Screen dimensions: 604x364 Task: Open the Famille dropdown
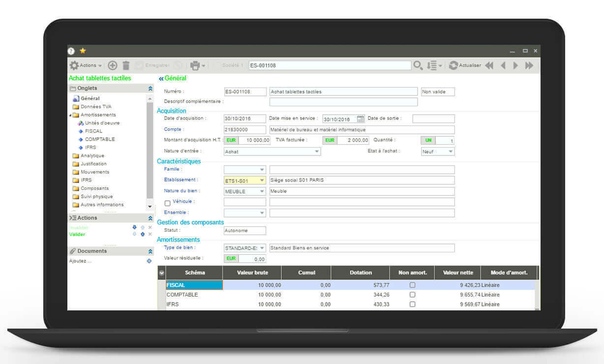click(x=262, y=169)
